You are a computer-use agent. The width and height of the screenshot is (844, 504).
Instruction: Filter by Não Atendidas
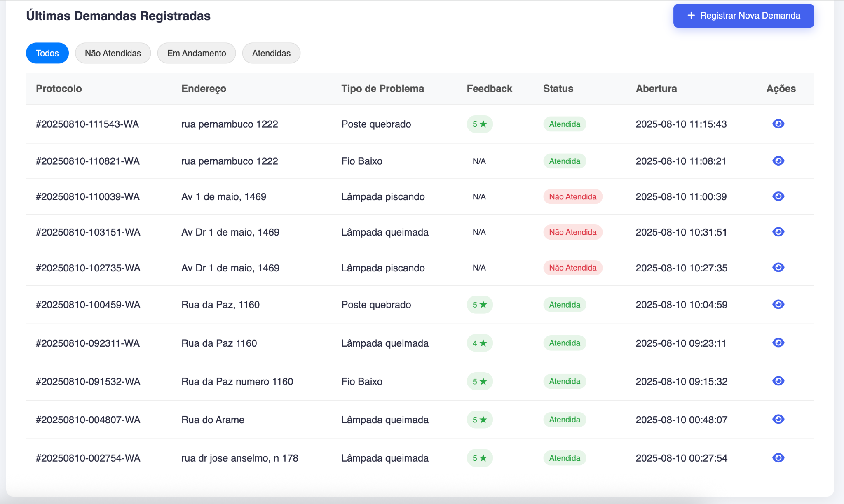(113, 53)
